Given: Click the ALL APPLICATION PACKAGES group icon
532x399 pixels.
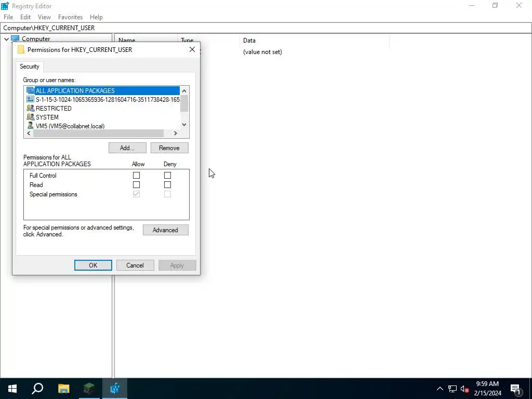Looking at the screenshot, I should pos(31,90).
